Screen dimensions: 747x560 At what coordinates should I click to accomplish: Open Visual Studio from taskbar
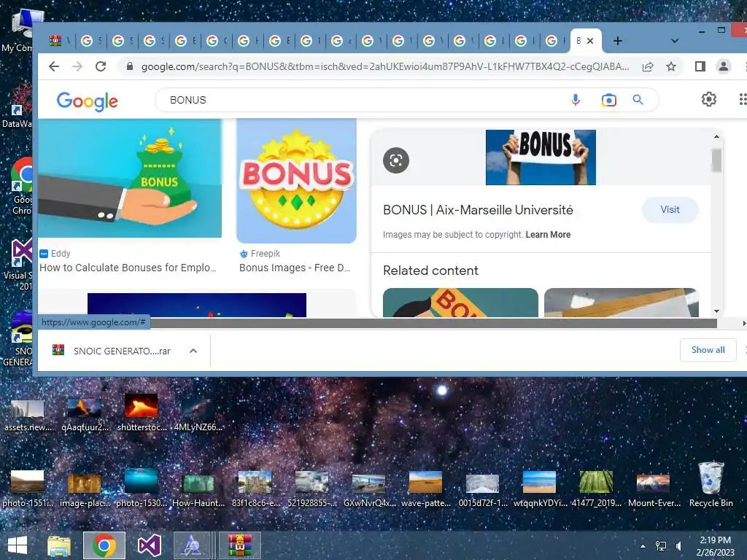(149, 545)
